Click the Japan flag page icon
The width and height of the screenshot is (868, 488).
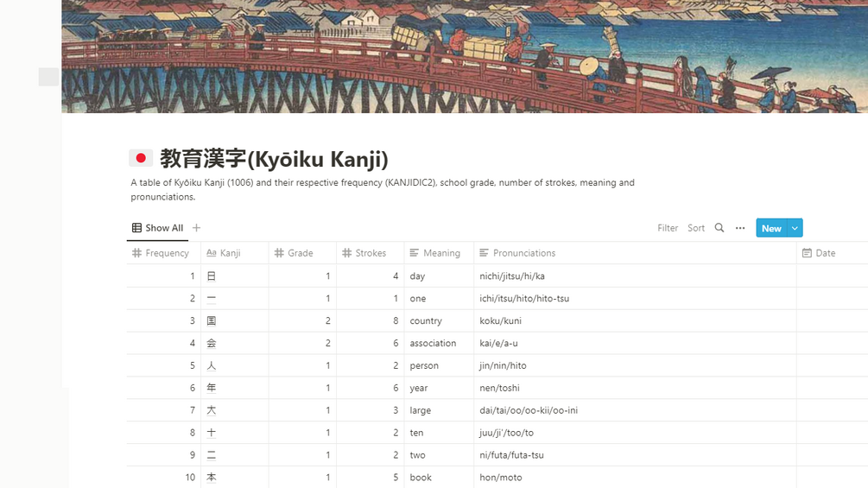coord(141,158)
